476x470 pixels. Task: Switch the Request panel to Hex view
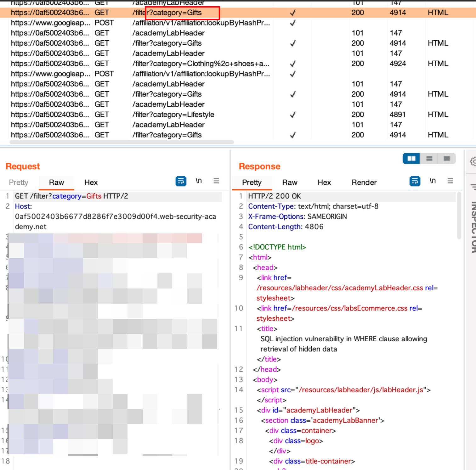(91, 182)
